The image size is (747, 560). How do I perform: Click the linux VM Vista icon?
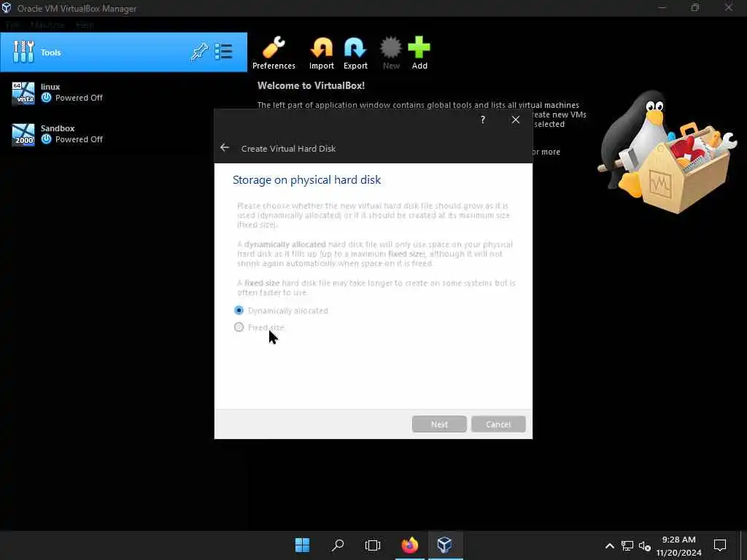coord(23,93)
